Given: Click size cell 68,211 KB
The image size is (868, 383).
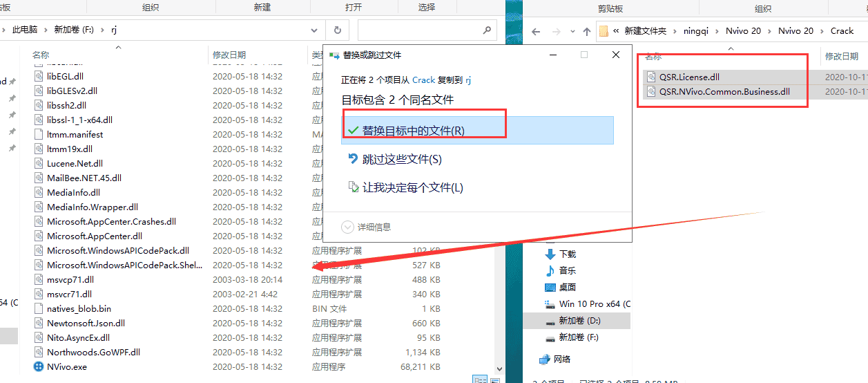Looking at the screenshot, I should pos(420,366).
